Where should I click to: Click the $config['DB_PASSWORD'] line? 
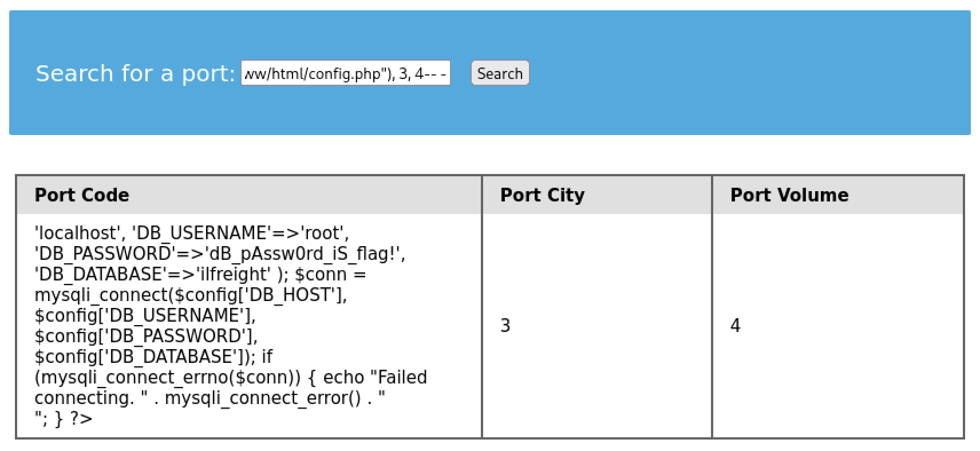146,336
